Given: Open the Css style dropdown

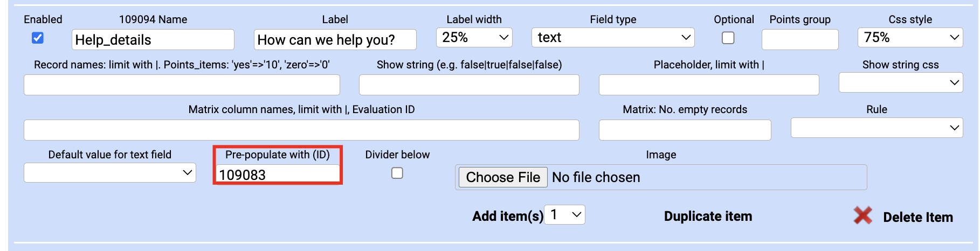Looking at the screenshot, I should (910, 38).
